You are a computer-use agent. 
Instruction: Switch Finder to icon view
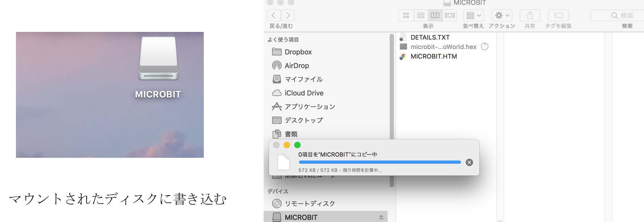coord(406,15)
